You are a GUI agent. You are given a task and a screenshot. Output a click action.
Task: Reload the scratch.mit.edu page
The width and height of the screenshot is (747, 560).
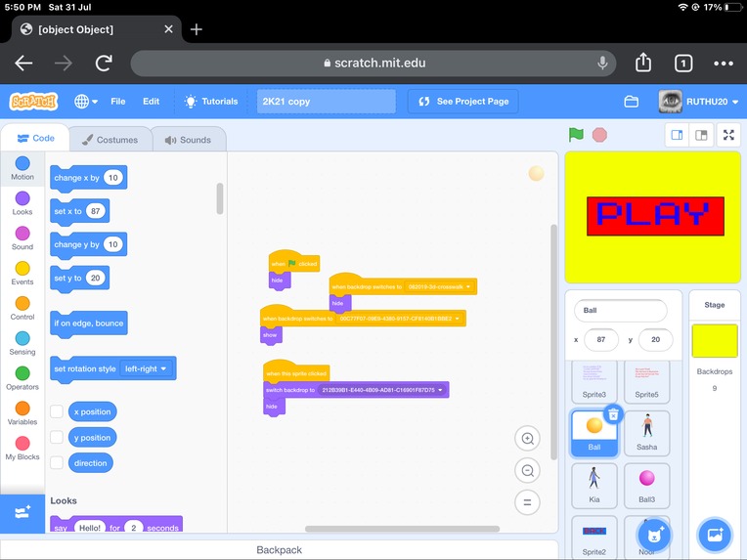click(104, 63)
